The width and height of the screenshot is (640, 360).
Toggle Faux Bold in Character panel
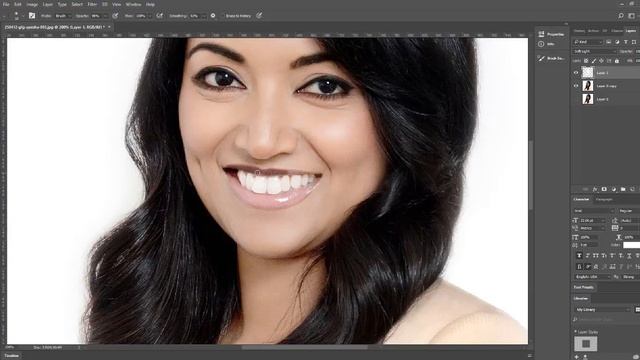click(579, 256)
